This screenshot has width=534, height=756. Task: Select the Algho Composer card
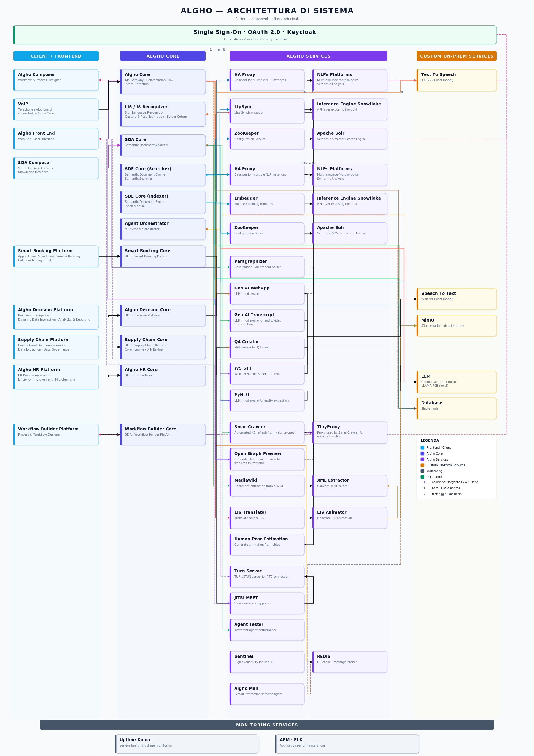pyautogui.click(x=56, y=80)
